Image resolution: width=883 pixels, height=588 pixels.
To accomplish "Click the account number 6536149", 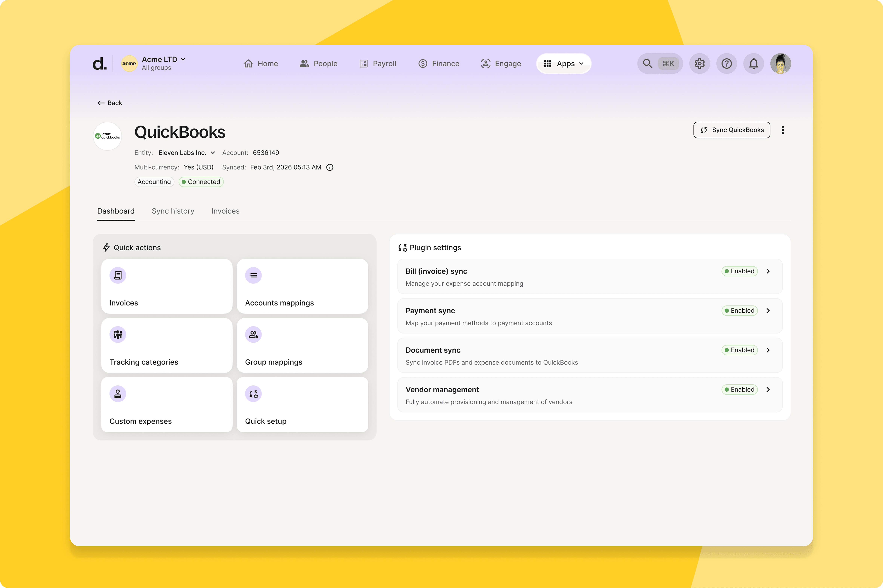I will (266, 153).
